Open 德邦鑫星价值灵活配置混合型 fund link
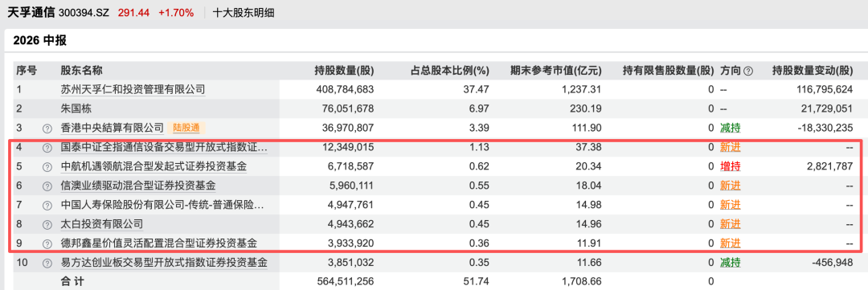Screen dimensions: 868x290 click(159, 243)
